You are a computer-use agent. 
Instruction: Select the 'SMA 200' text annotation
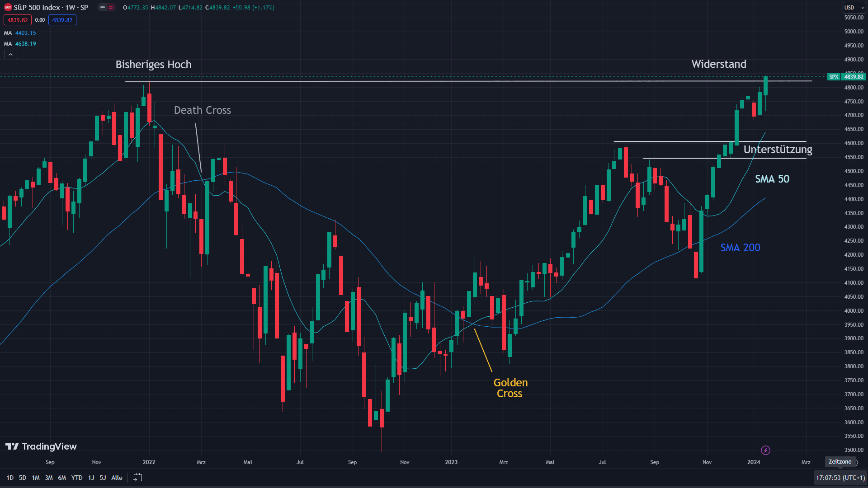pyautogui.click(x=740, y=248)
